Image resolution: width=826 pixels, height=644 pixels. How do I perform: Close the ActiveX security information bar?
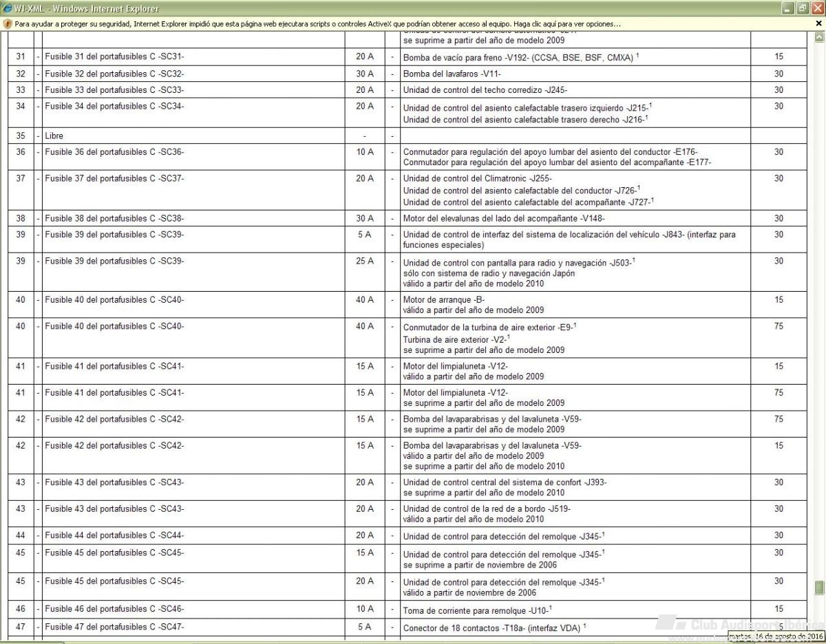pyautogui.click(x=818, y=23)
